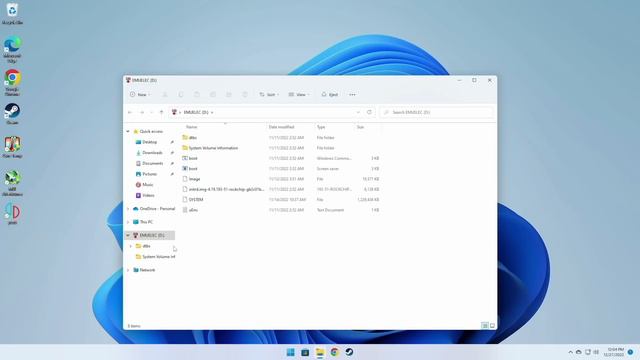
Task: Open Music in Quick access
Action: [x=147, y=184]
